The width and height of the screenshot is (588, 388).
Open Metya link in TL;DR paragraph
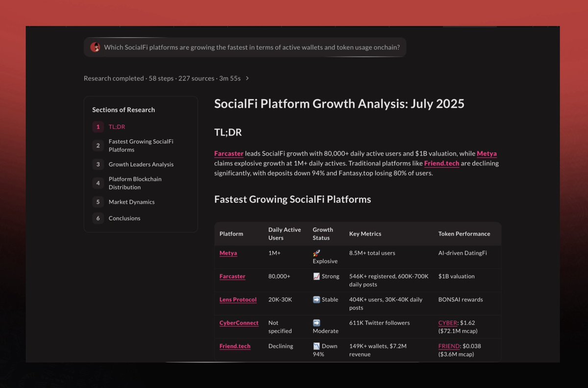click(487, 154)
